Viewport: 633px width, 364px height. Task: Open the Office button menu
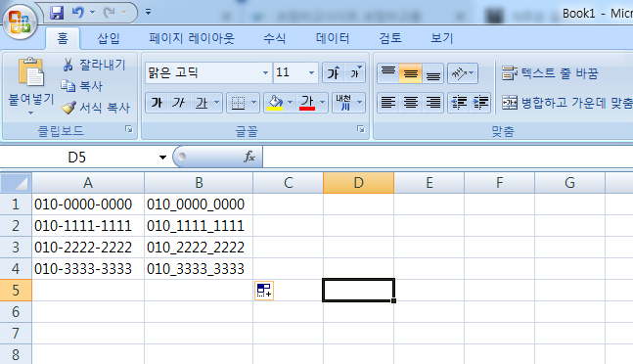(20, 21)
